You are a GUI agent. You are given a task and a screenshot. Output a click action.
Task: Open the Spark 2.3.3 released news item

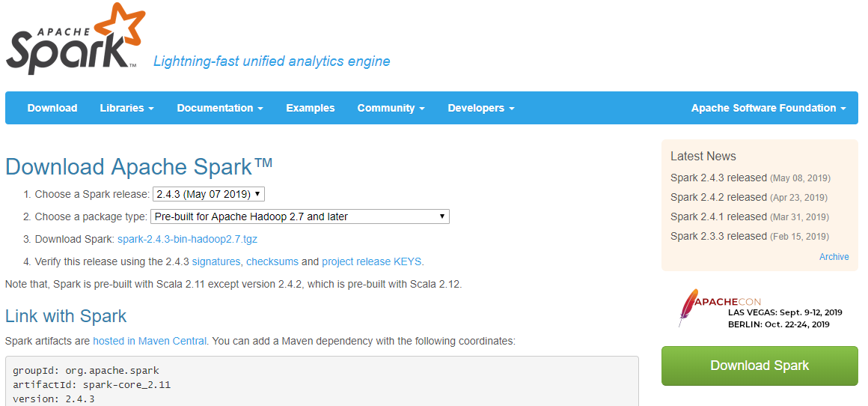pyautogui.click(x=718, y=236)
